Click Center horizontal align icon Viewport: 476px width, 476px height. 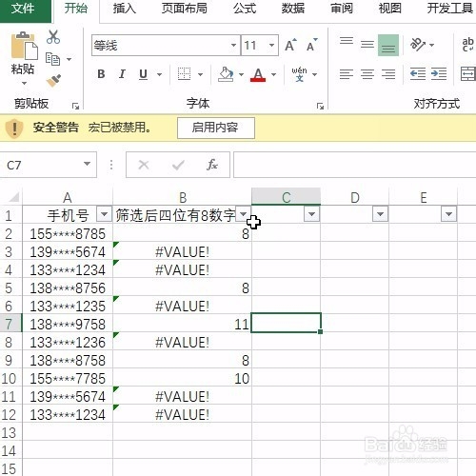point(367,74)
